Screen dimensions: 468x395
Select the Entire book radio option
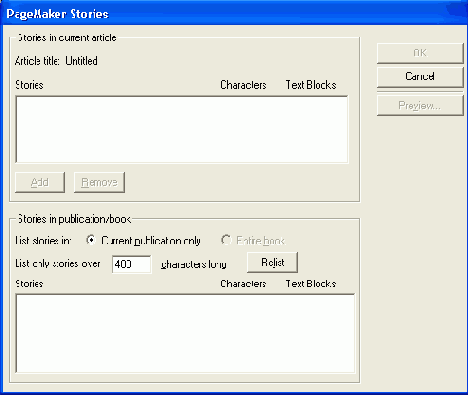pyautogui.click(x=252, y=240)
